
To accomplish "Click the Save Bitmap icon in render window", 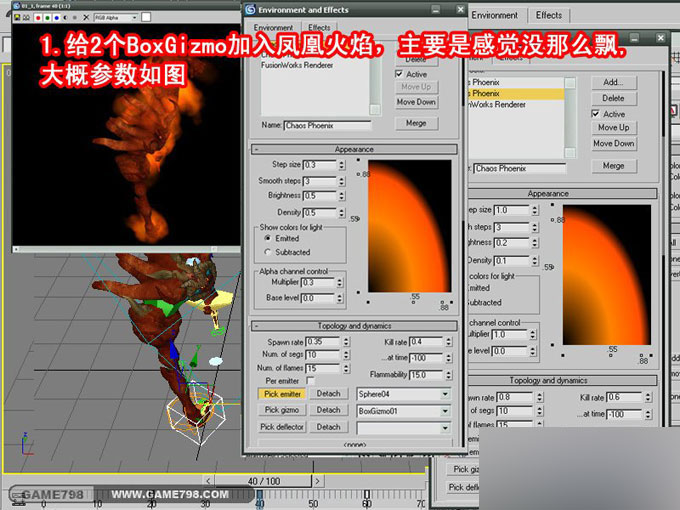I will [x=17, y=17].
